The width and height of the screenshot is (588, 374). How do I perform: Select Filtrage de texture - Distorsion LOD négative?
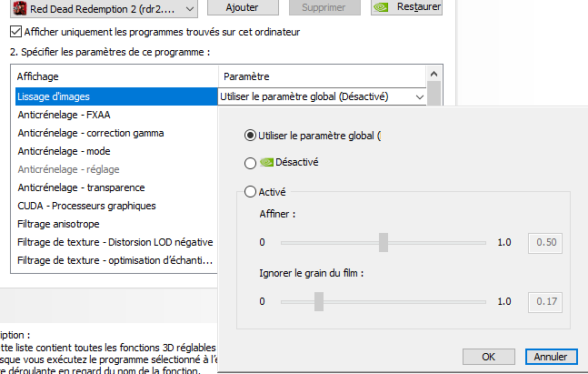point(116,242)
